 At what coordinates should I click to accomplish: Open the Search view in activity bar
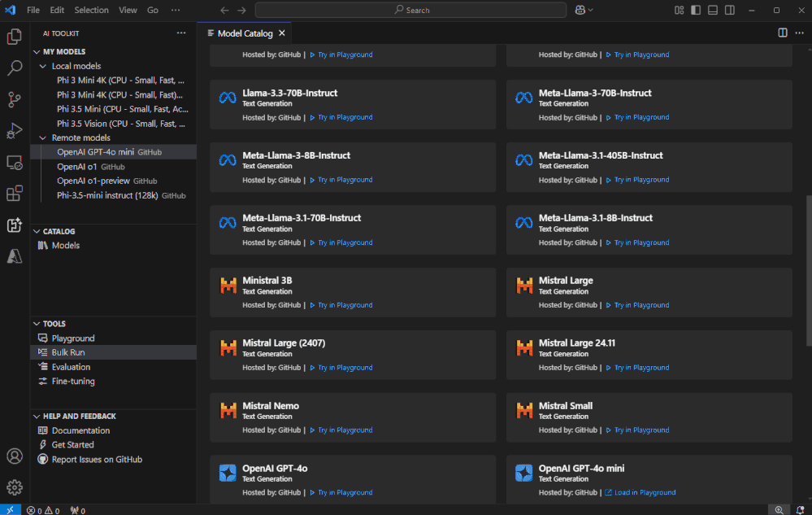pyautogui.click(x=15, y=68)
